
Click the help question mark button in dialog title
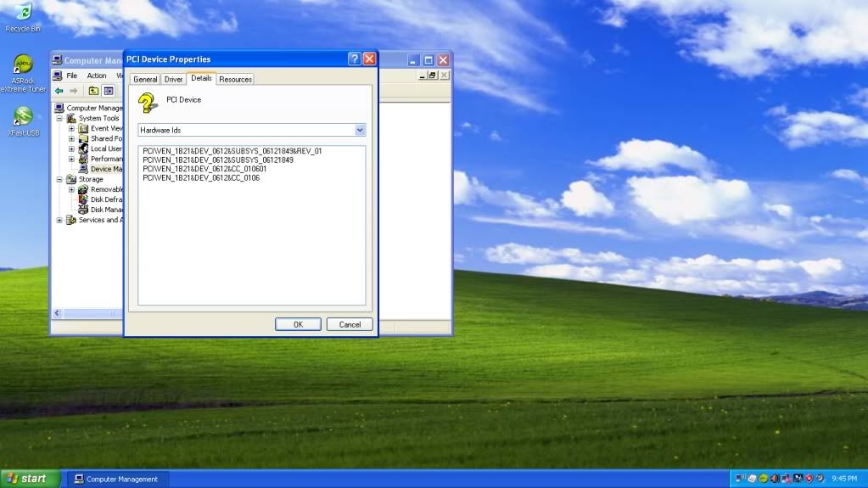(355, 59)
